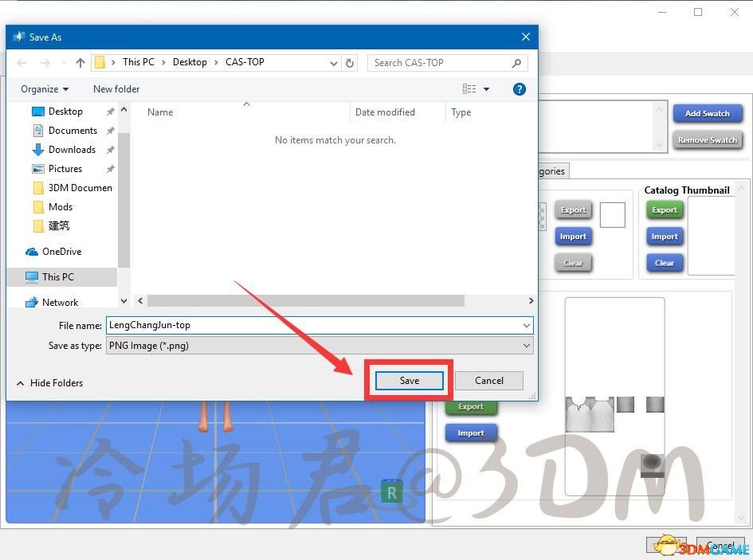Expand the Save as type dropdown

click(527, 346)
